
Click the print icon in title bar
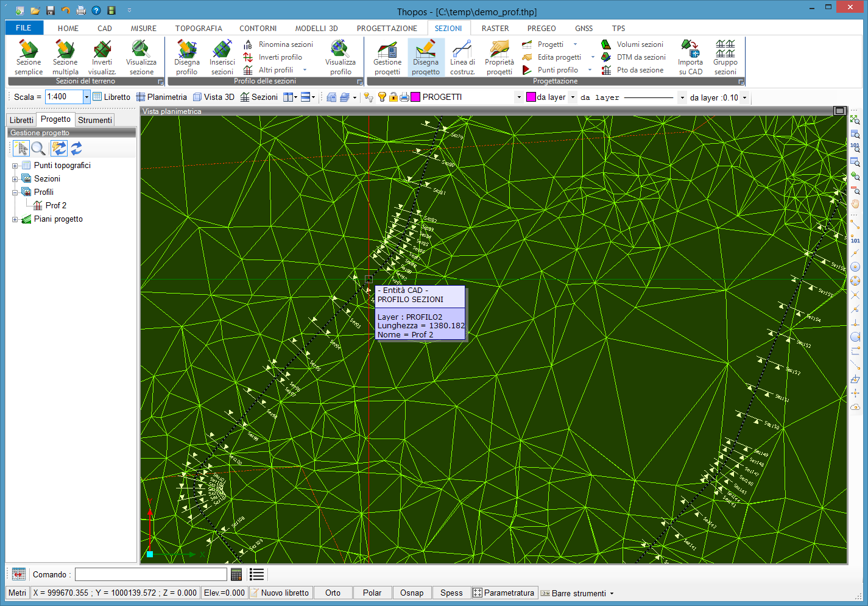81,10
